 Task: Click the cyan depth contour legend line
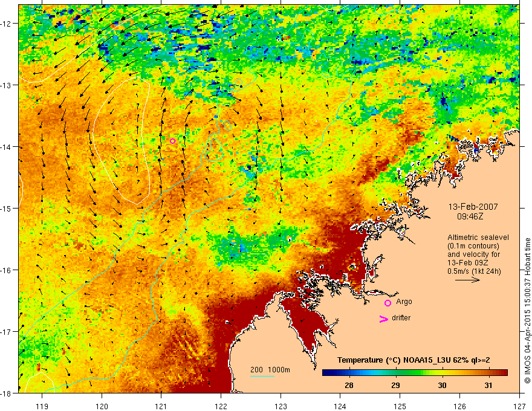262,376
